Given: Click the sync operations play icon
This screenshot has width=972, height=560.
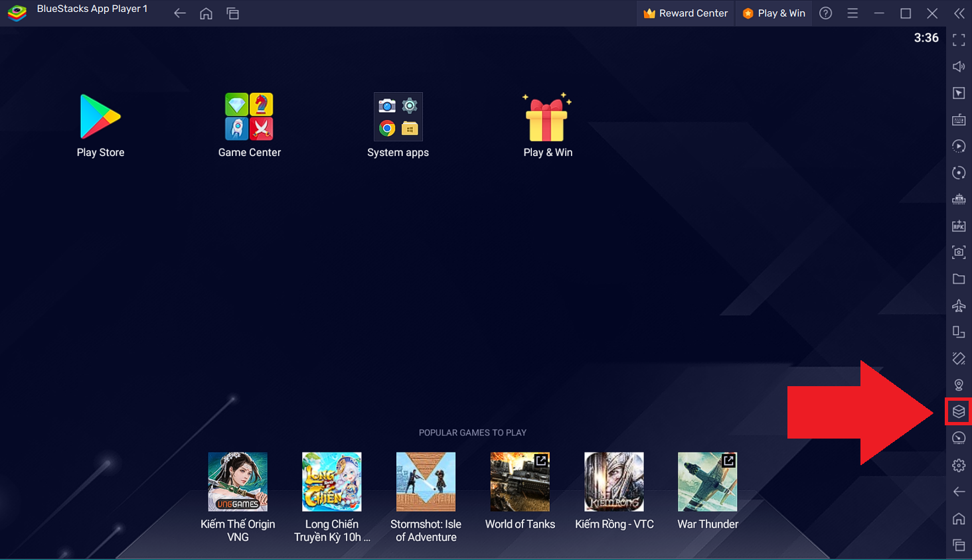Looking at the screenshot, I should [x=959, y=146].
